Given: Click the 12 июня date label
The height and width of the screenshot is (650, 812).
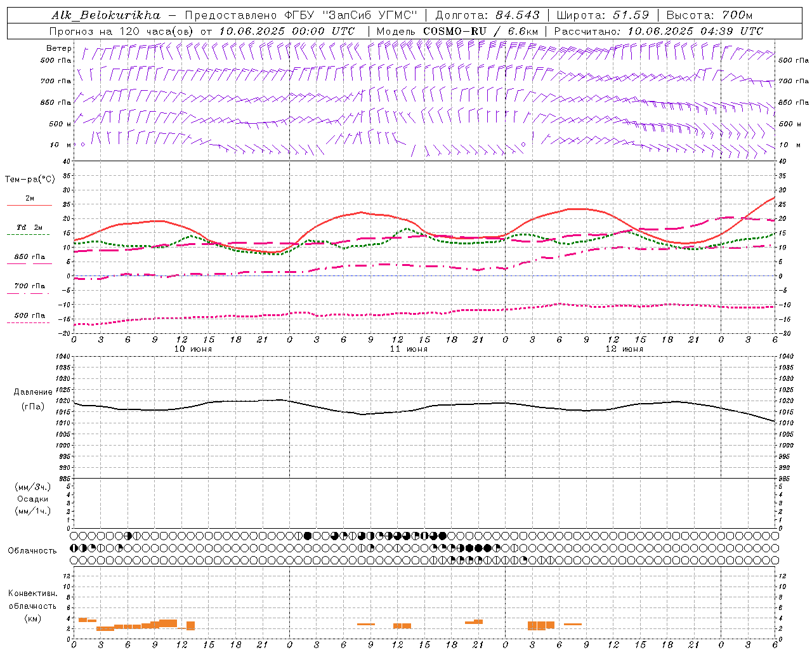Looking at the screenshot, I should (624, 349).
